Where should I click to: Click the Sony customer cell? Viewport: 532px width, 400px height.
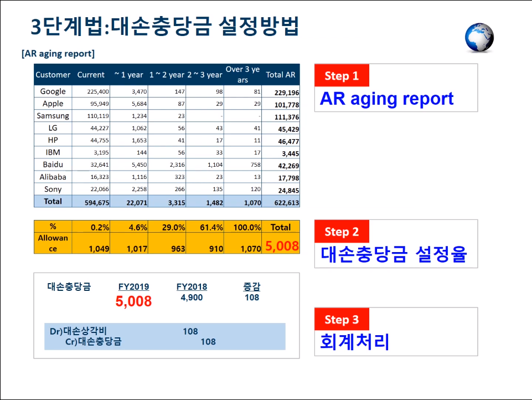[53, 189]
